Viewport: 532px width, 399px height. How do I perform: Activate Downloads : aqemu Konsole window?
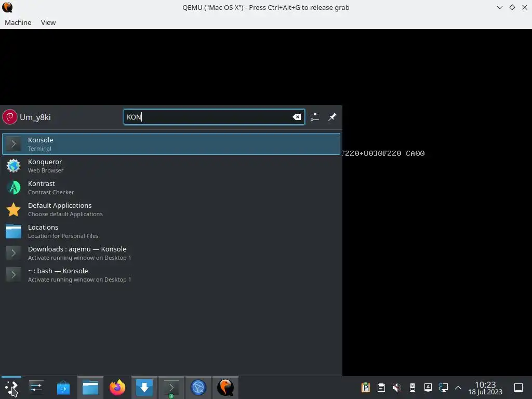[x=171, y=253]
